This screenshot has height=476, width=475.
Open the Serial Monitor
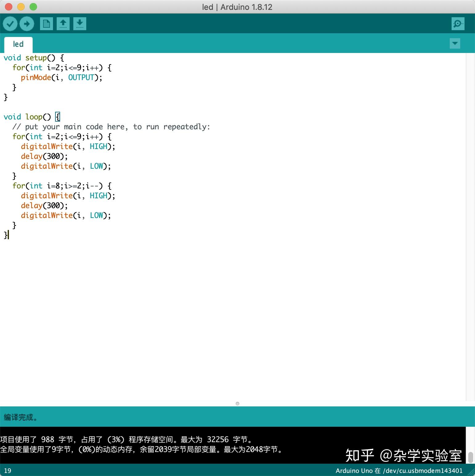[x=458, y=23]
